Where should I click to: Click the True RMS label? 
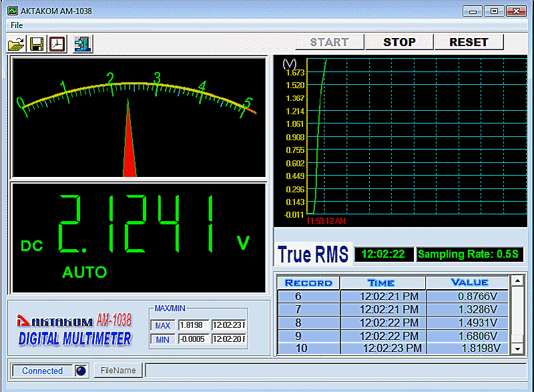click(313, 254)
